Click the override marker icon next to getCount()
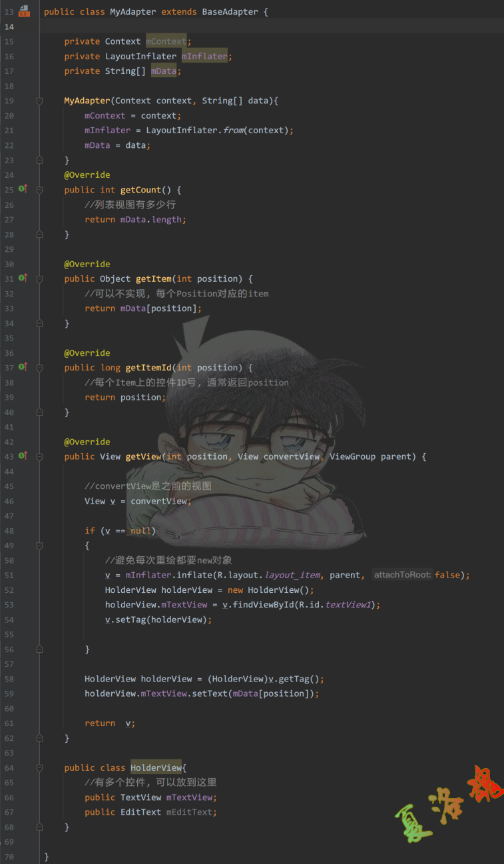The image size is (504, 864). point(23,189)
